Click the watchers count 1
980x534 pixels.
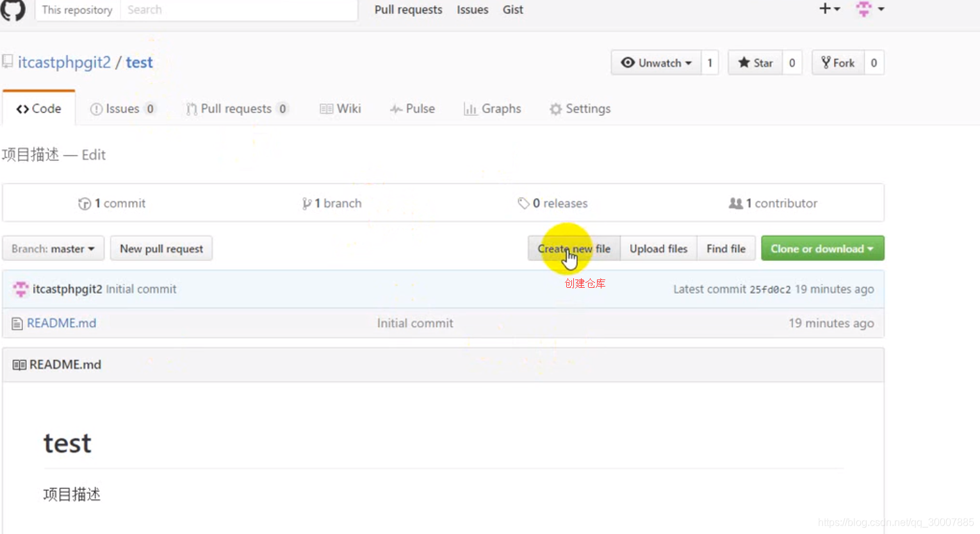(x=710, y=63)
